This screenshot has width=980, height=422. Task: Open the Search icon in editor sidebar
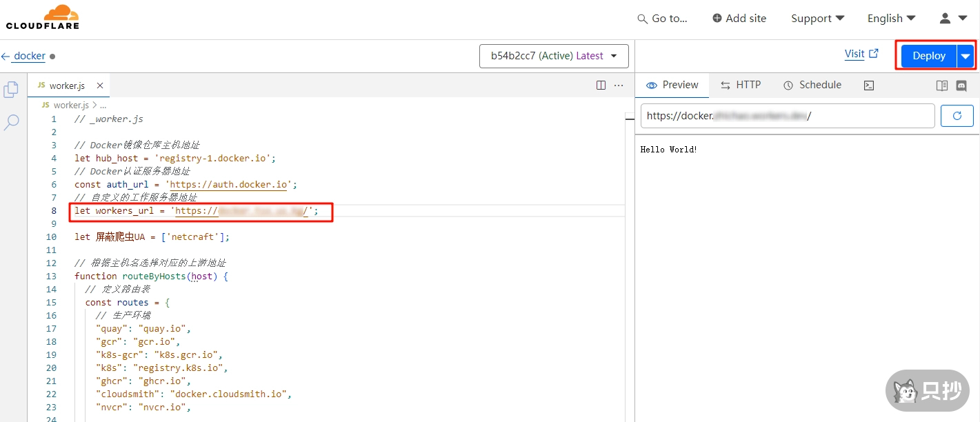[x=12, y=123]
